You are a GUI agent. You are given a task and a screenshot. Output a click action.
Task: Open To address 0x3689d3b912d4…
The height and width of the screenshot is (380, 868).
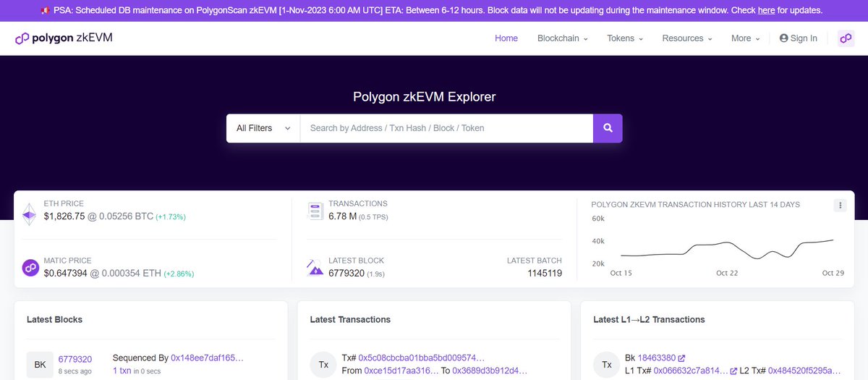point(490,371)
